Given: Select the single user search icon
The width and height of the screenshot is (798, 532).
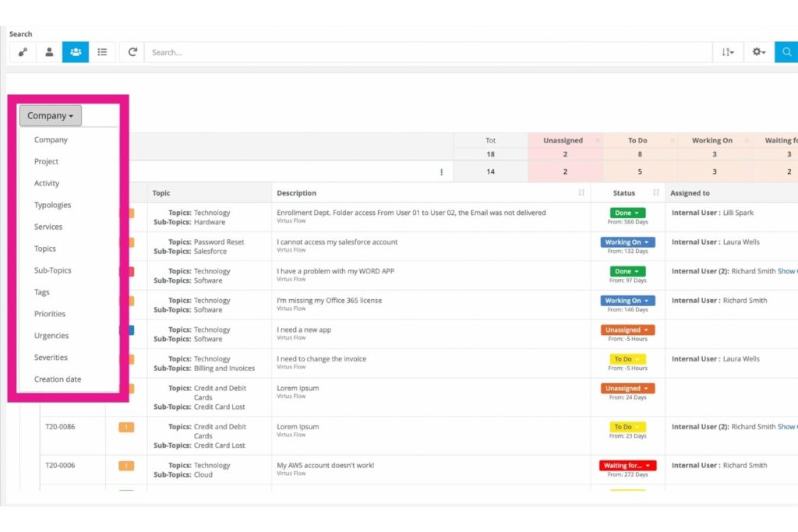Looking at the screenshot, I should click(49, 51).
